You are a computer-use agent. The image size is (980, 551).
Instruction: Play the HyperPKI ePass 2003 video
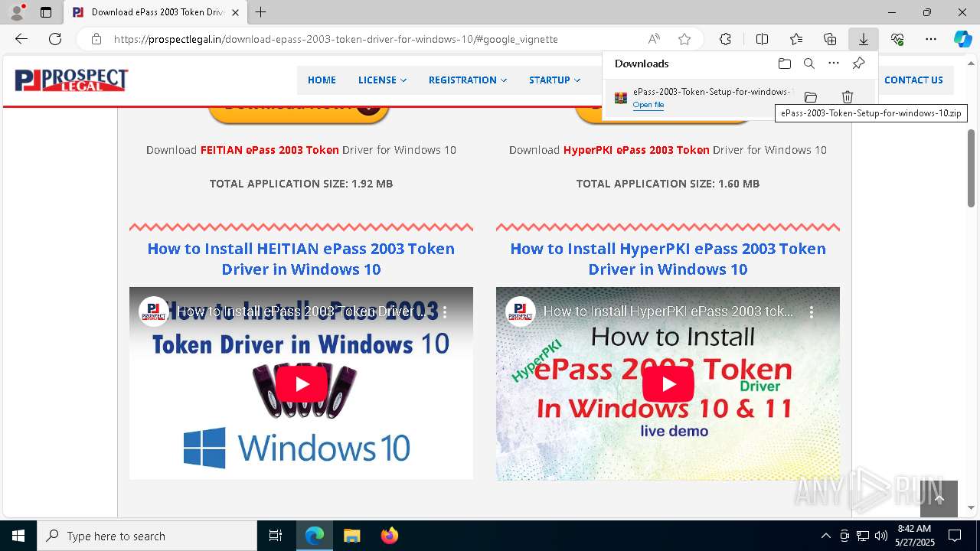coord(668,384)
